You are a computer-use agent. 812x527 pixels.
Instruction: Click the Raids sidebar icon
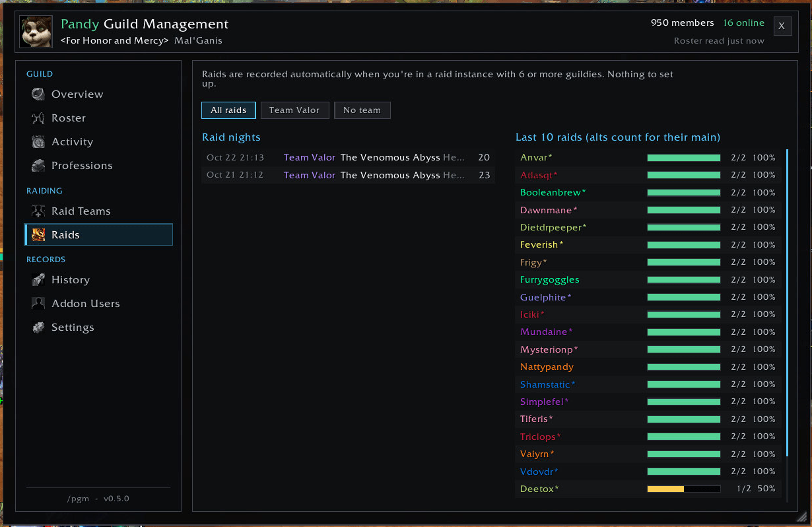(x=39, y=235)
